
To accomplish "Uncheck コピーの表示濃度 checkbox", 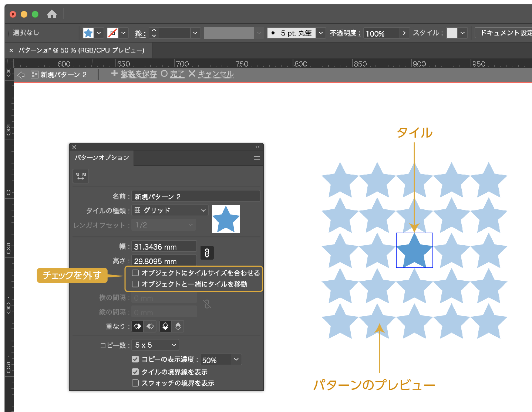I will click(x=135, y=359).
